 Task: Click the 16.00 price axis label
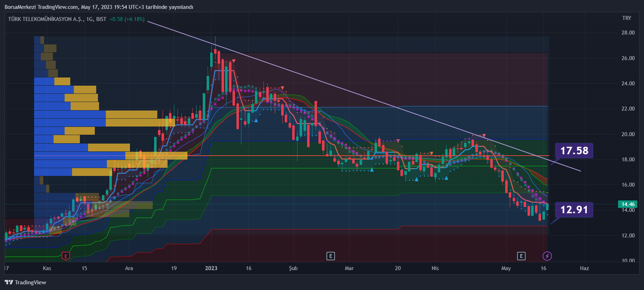pyautogui.click(x=628, y=185)
